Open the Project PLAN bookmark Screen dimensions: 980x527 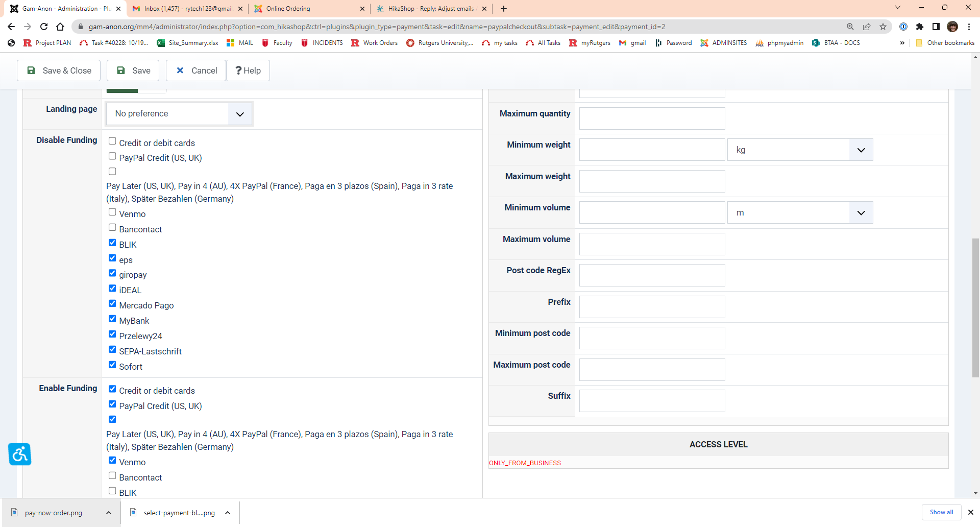[47, 43]
